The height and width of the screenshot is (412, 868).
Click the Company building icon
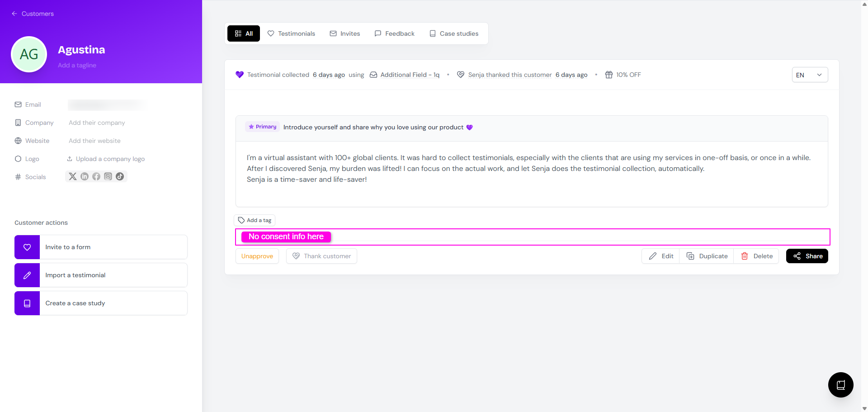[x=18, y=123]
